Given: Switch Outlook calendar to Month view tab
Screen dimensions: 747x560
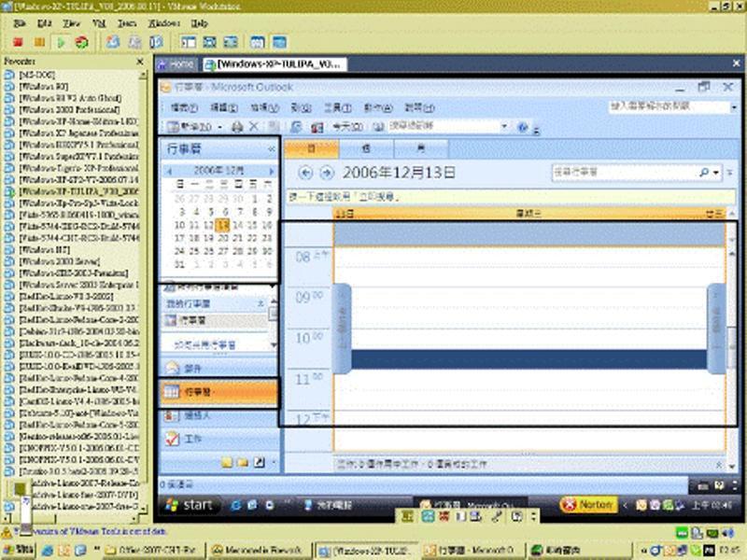Looking at the screenshot, I should 421,149.
